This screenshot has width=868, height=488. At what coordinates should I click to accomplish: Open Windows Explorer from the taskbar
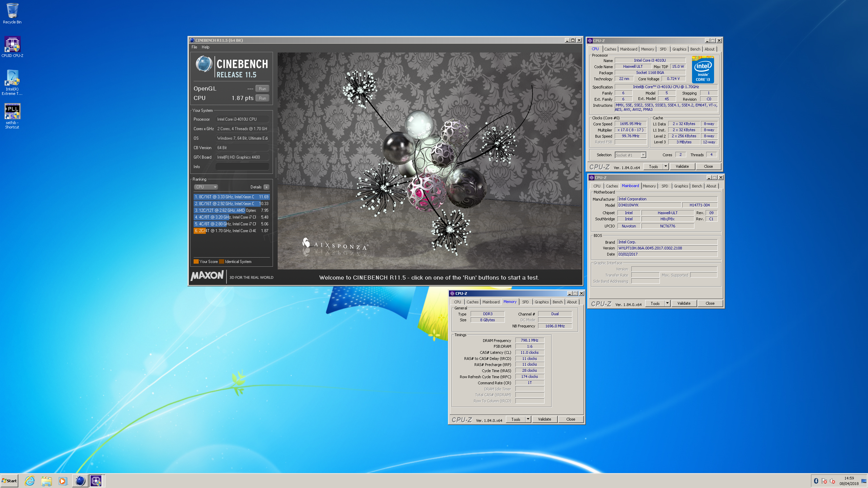click(46, 481)
